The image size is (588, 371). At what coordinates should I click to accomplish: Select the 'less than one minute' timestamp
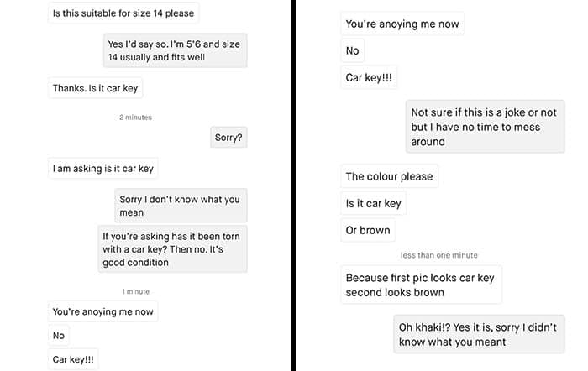438,255
